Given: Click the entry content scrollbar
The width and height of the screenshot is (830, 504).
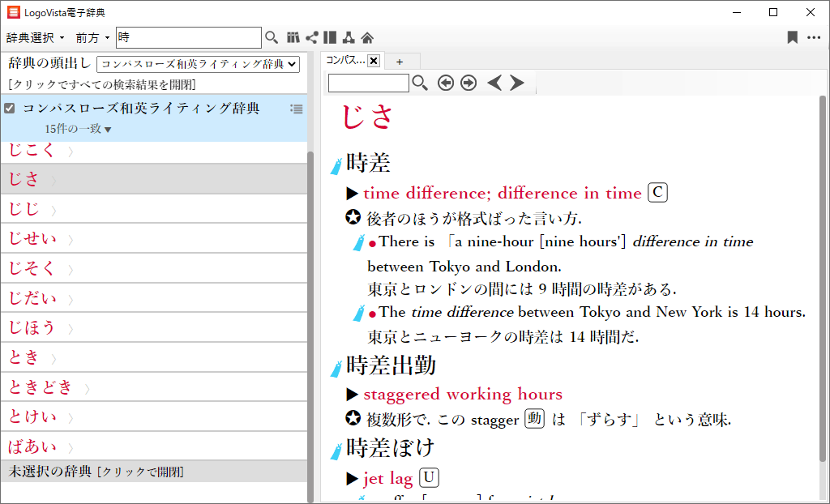Looking at the screenshot, I should point(822,278).
